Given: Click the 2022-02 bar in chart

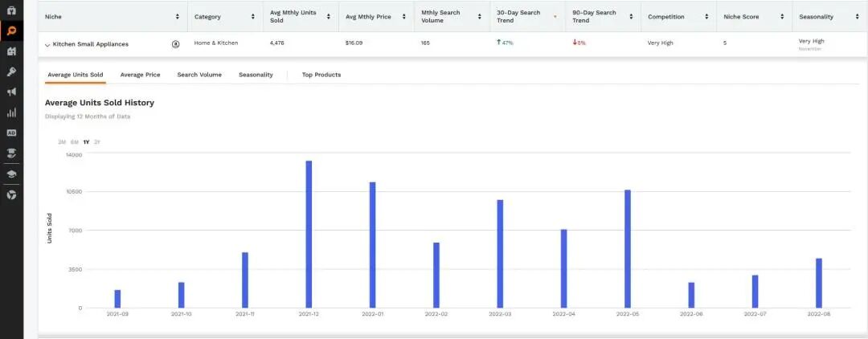Looking at the screenshot, I should (436, 275).
